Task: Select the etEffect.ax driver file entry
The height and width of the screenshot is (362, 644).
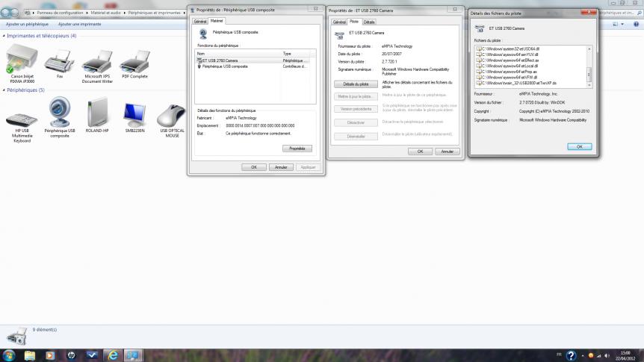Action: click(x=507, y=60)
